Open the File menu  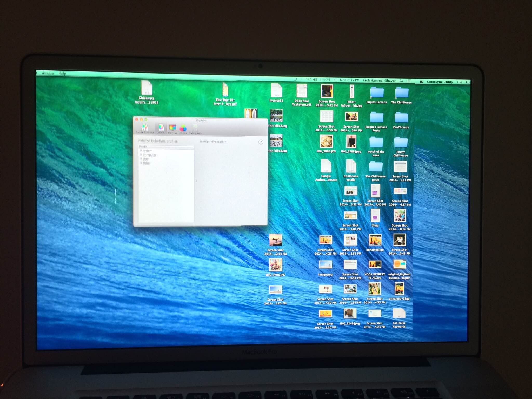pos(459,82)
